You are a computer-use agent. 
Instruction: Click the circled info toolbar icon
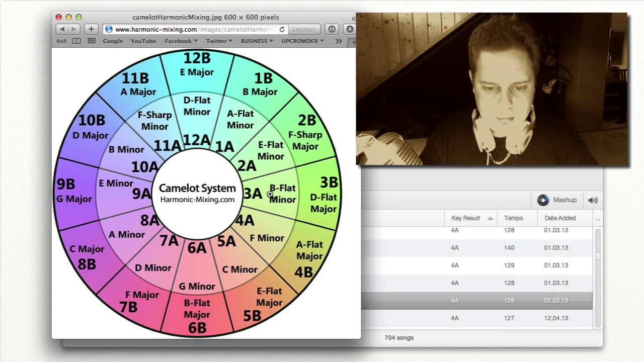332,29
